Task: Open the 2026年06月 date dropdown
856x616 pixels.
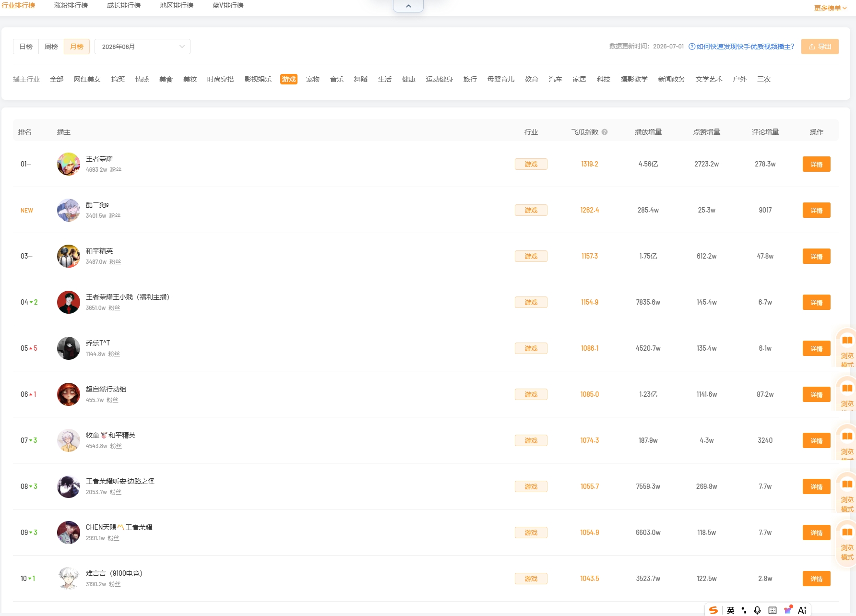Action: point(143,47)
